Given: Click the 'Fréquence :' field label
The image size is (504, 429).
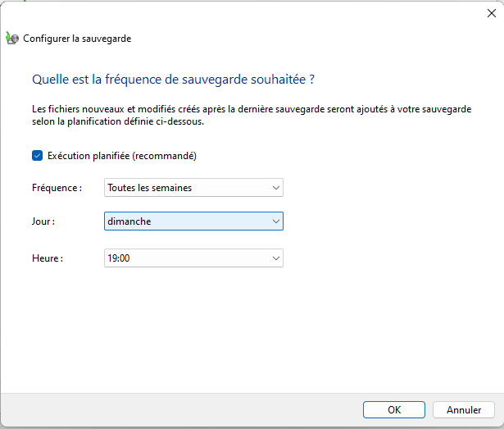Looking at the screenshot, I should pos(57,188).
